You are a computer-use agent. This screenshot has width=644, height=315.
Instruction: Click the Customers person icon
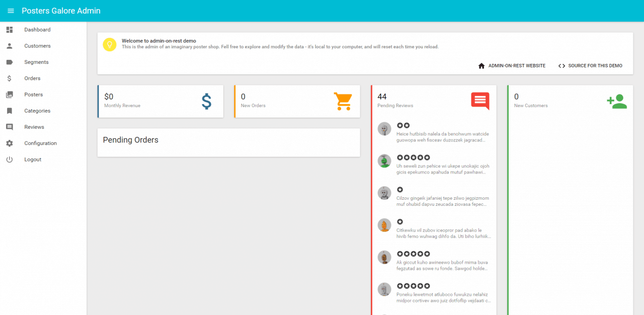click(x=10, y=46)
